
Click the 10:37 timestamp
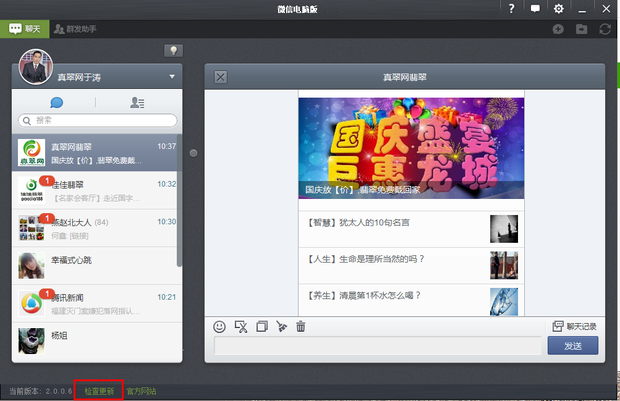click(x=166, y=146)
